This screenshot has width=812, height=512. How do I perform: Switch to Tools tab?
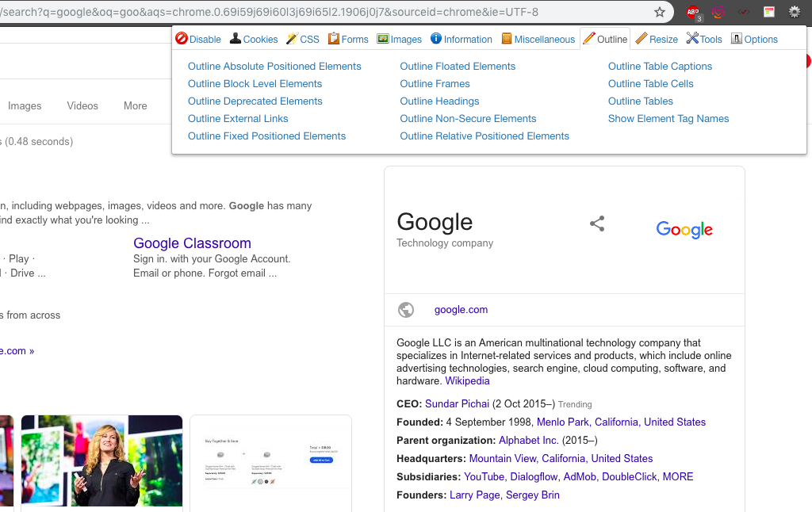click(x=704, y=39)
